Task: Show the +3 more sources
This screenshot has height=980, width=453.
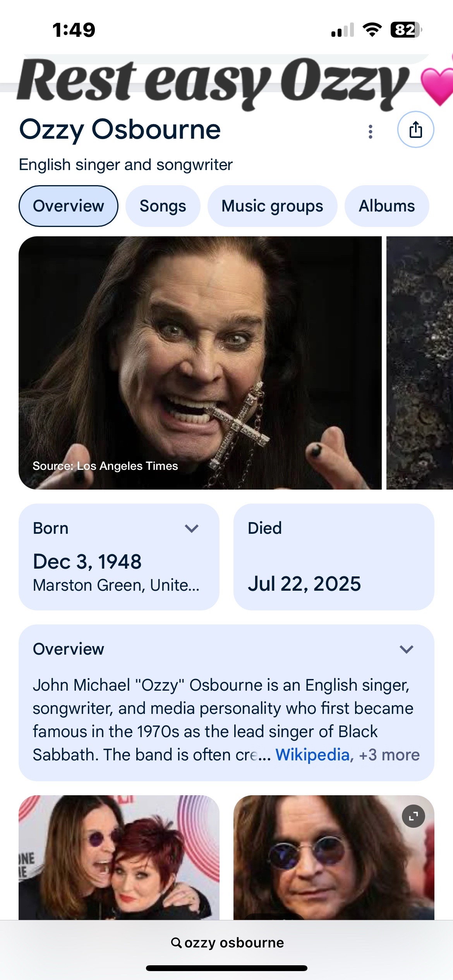Action: (389, 755)
